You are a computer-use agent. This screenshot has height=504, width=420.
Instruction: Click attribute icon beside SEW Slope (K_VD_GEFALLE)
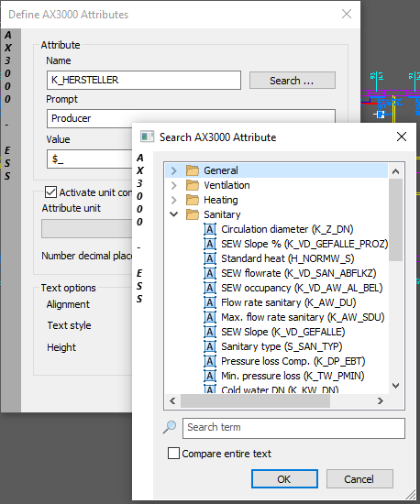tap(210, 332)
